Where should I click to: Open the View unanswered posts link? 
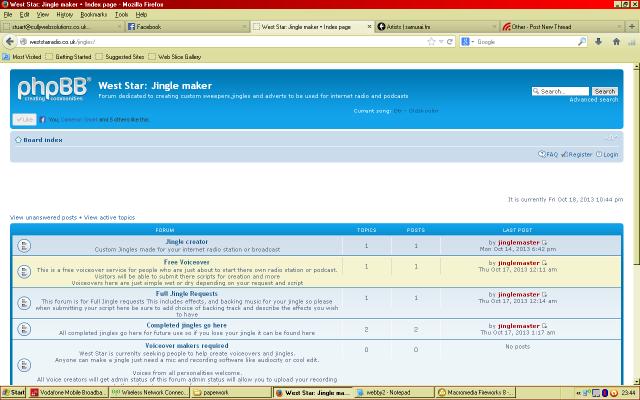(x=43, y=216)
